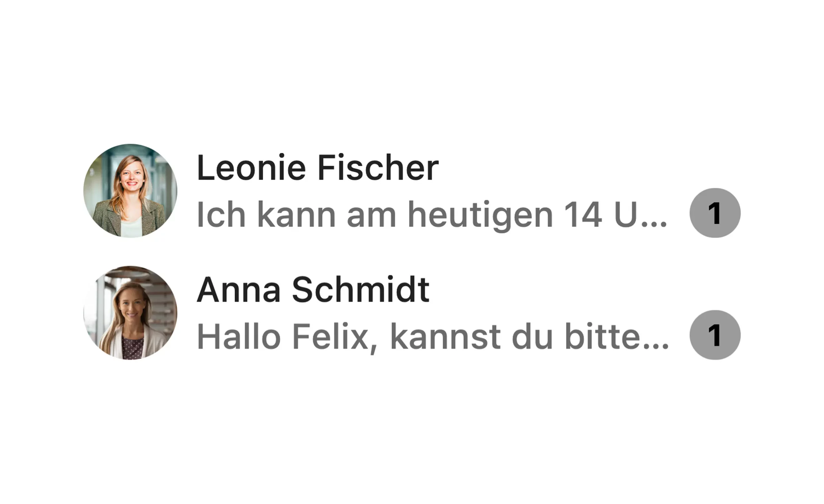Choose the first chat's unread count indicator
The image size is (824, 504).
(x=715, y=213)
